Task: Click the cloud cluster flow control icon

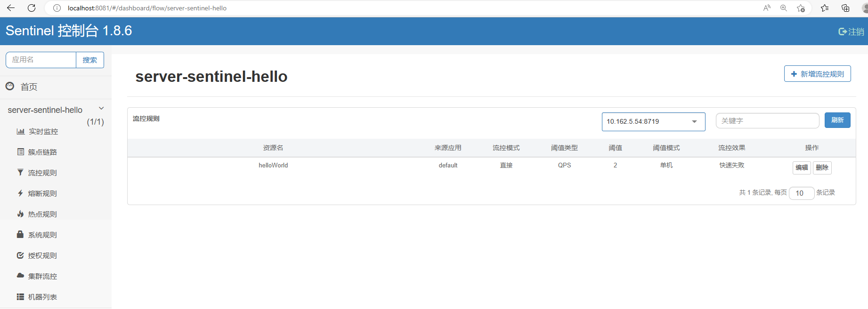Action: pyautogui.click(x=20, y=275)
